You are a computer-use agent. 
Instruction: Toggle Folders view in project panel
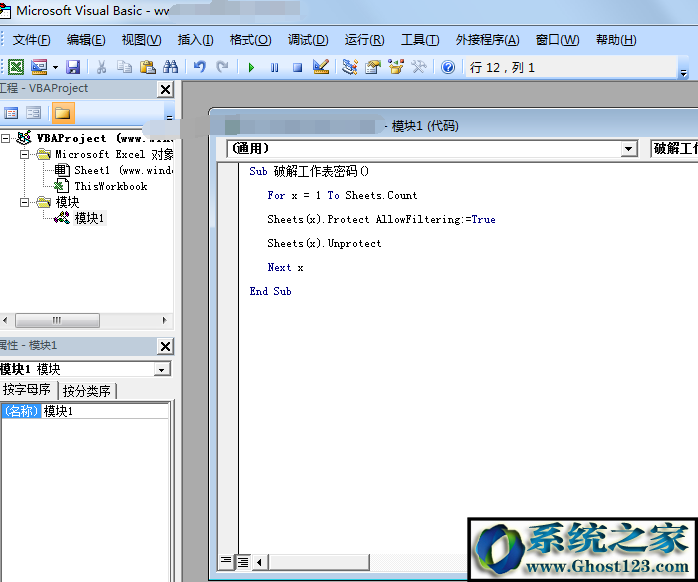tap(63, 113)
